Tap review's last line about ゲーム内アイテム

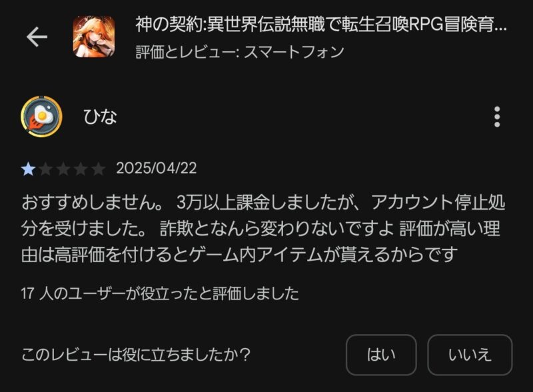(x=239, y=255)
